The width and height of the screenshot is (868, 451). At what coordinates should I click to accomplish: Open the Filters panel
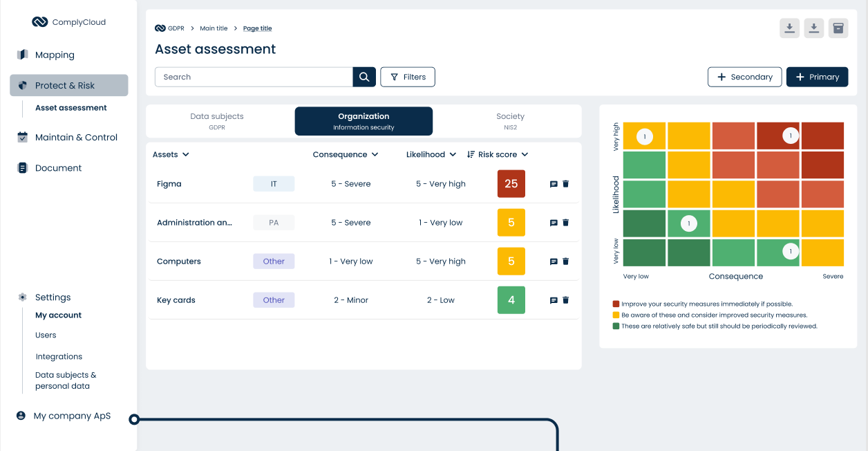(408, 77)
